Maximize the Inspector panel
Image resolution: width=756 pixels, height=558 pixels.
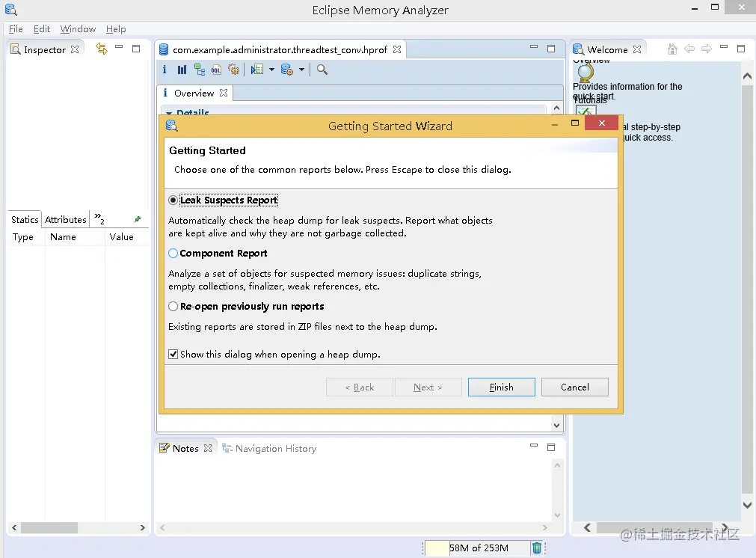click(136, 48)
